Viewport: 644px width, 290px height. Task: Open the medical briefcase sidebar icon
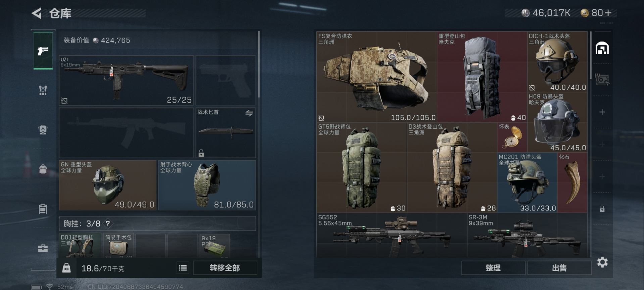tap(43, 248)
